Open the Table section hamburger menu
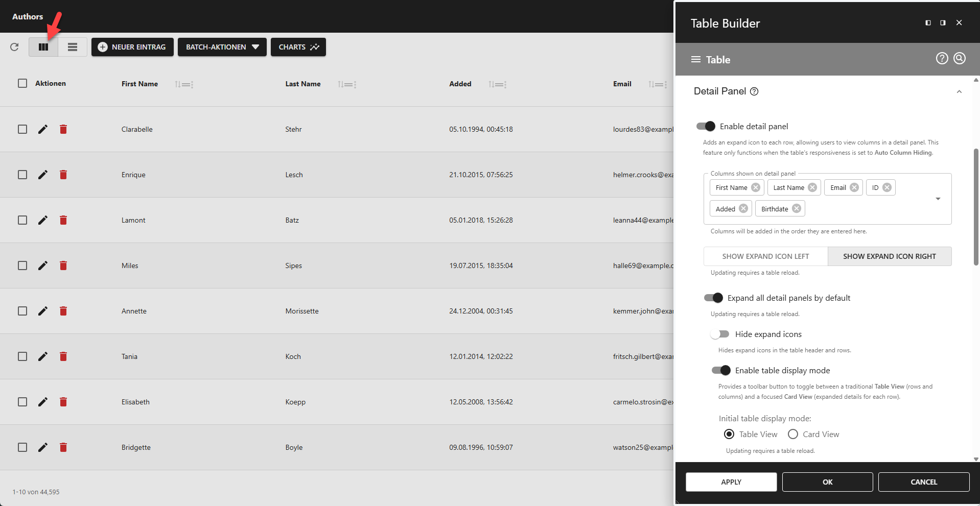Viewport: 980px width, 506px height. tap(695, 59)
